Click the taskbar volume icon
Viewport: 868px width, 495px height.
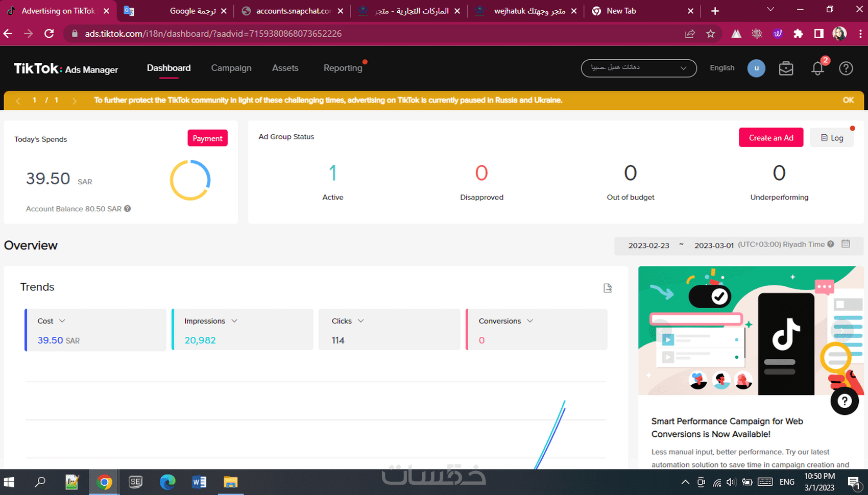click(731, 482)
